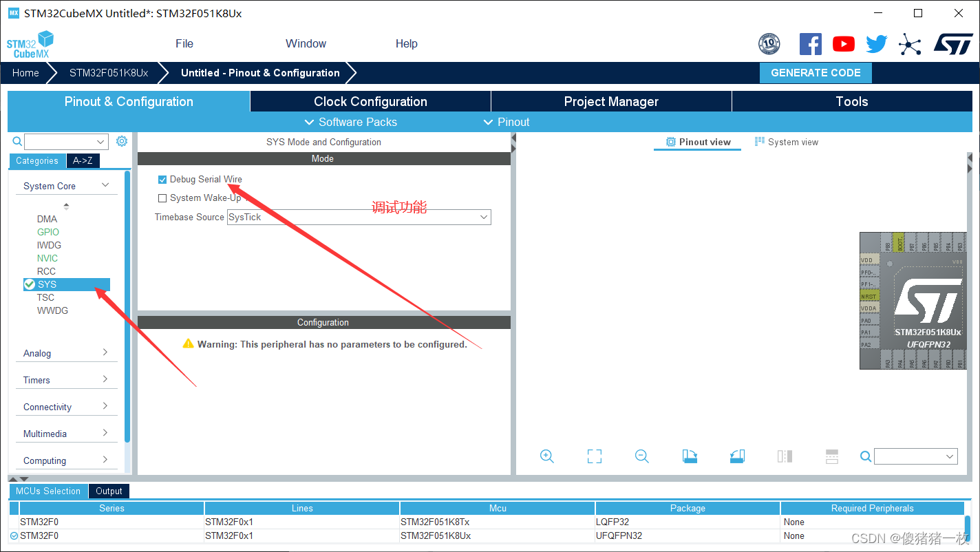Switch to the A->Z sorting tab

click(83, 160)
